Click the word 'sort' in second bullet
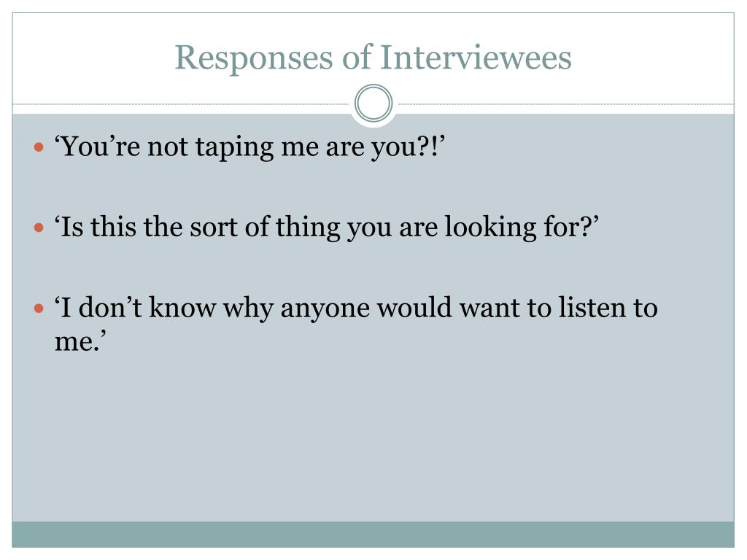This screenshot has width=747, height=560. click(x=214, y=227)
